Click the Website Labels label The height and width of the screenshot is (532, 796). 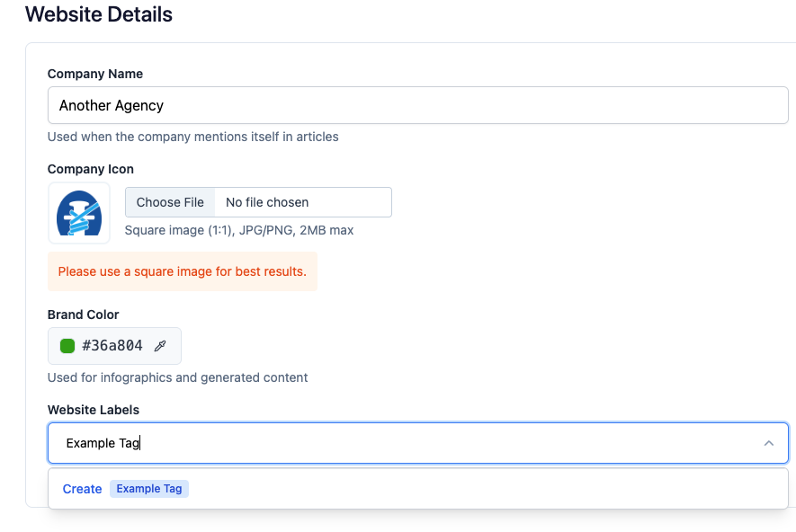click(x=94, y=410)
